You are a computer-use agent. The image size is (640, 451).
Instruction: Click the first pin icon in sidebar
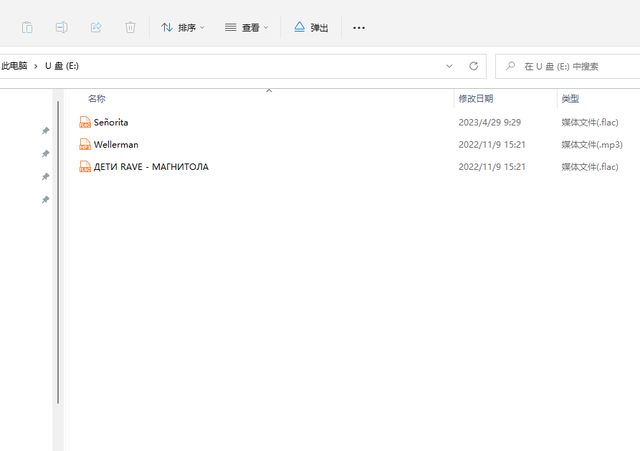click(46, 131)
